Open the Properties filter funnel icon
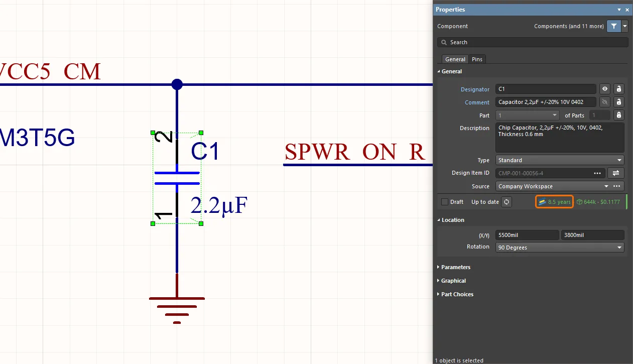 tap(613, 26)
